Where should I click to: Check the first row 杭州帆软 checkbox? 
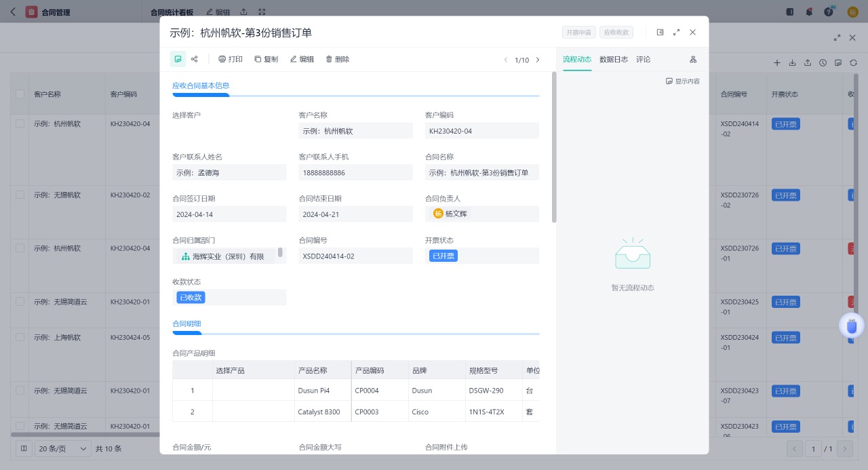[20, 123]
